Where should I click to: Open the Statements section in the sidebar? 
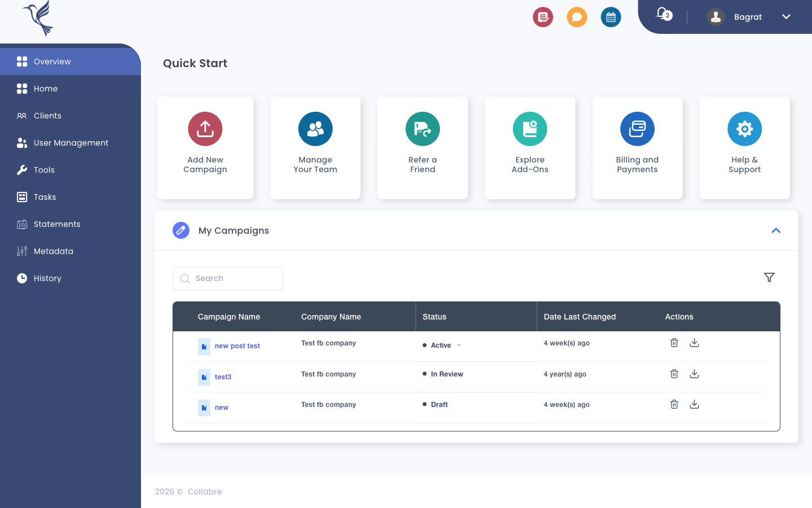(x=56, y=224)
